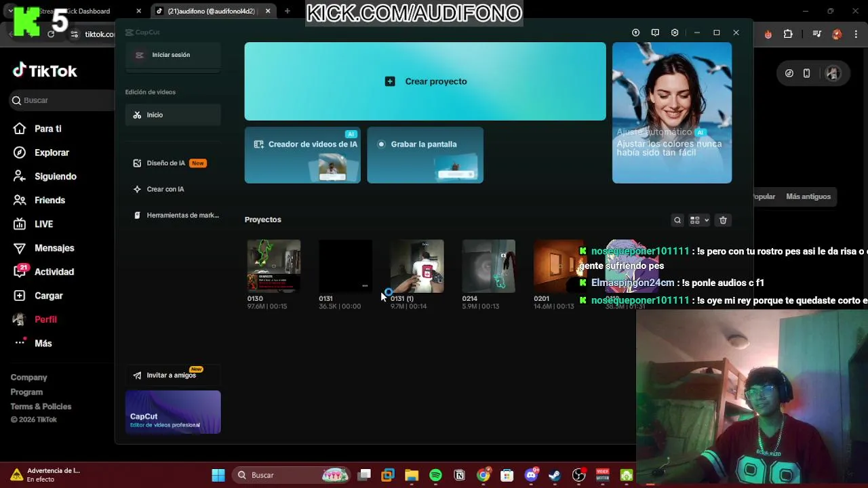Click Iniciar sesión in CapCut sidebar
Image resolution: width=868 pixels, height=488 pixels.
(x=173, y=55)
